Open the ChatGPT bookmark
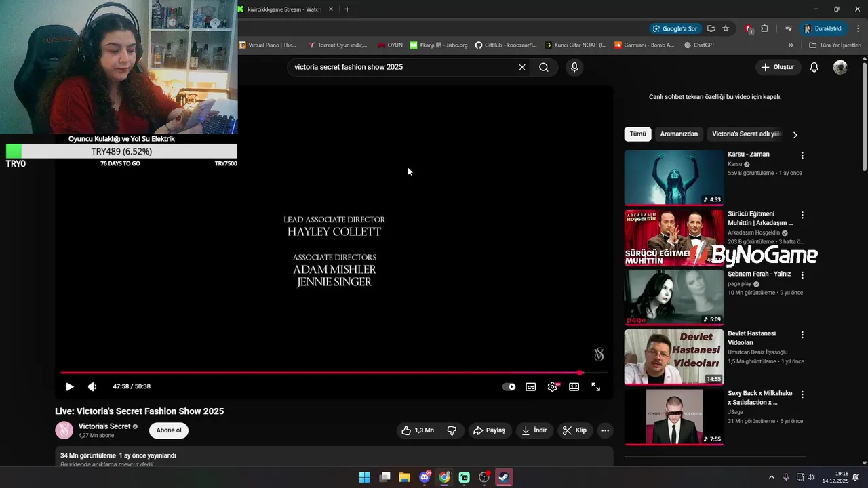868x488 pixels. point(699,45)
